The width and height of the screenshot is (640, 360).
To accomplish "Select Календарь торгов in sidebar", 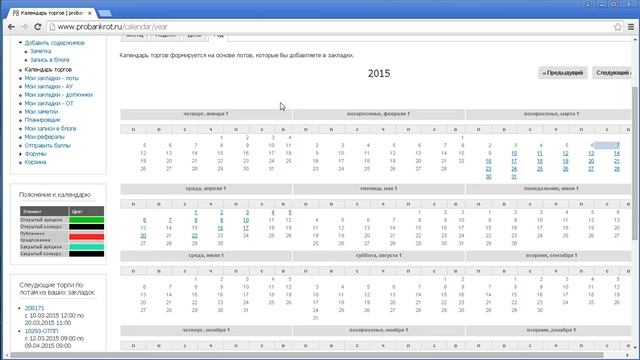I will pyautogui.click(x=48, y=70).
